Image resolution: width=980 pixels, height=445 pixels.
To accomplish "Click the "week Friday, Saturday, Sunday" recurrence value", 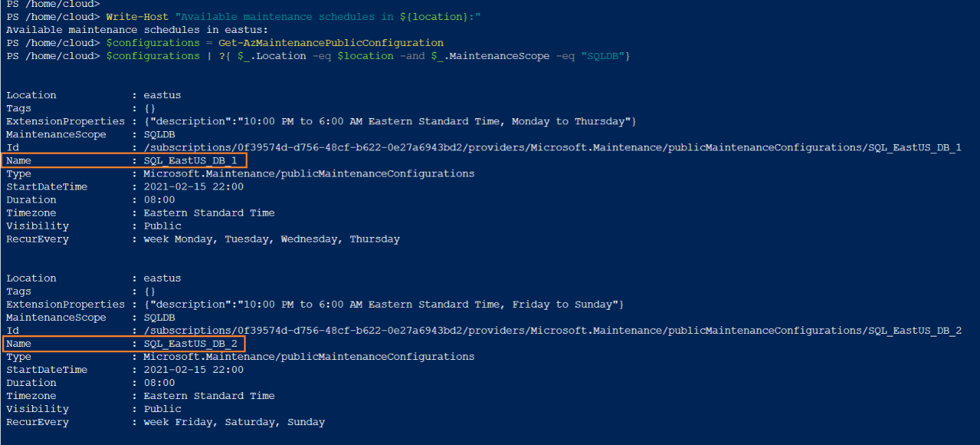I will (x=233, y=422).
